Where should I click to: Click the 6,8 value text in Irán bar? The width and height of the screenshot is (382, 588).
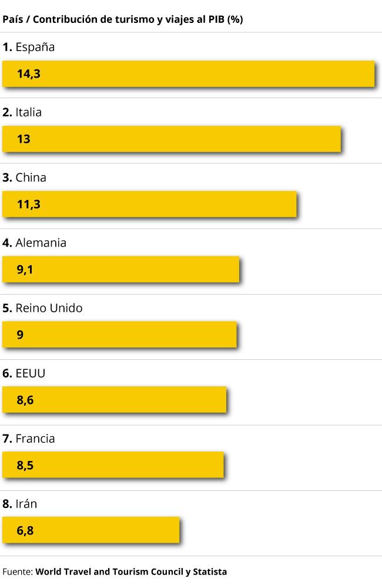click(x=25, y=530)
